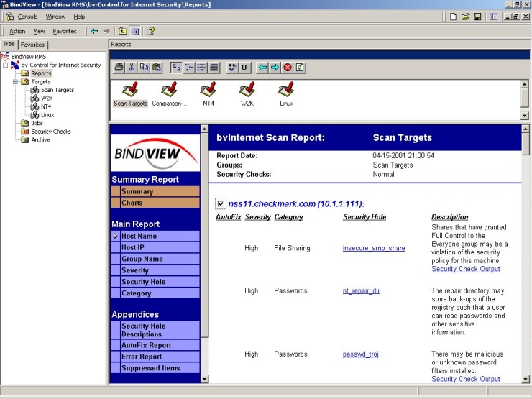The width and height of the screenshot is (532, 399).
Task: Switch to the Favorites tab
Action: 32,45
